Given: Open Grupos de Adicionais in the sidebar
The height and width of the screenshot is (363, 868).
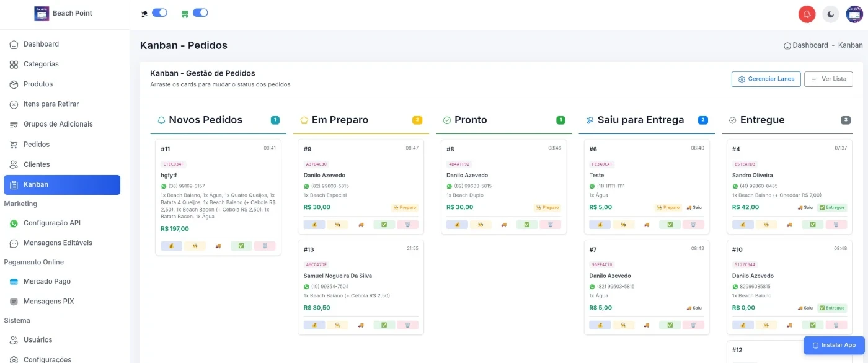Looking at the screenshot, I should [58, 124].
